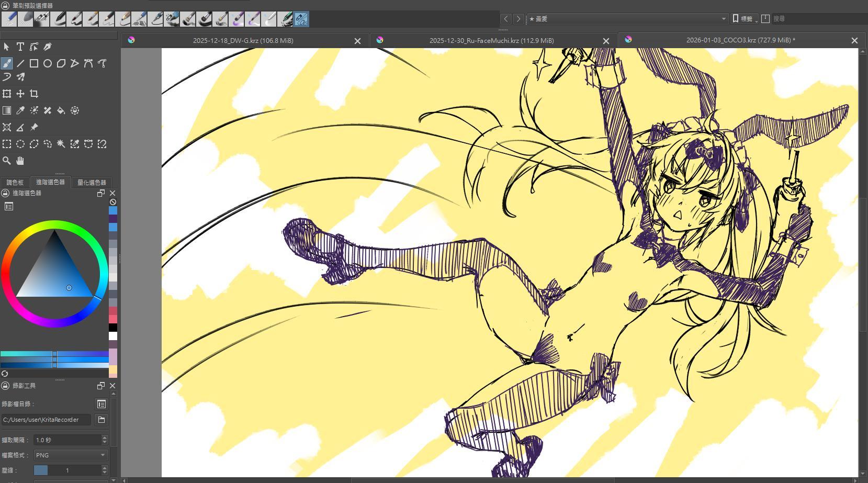Click the folder browse button for recordings

point(102,420)
